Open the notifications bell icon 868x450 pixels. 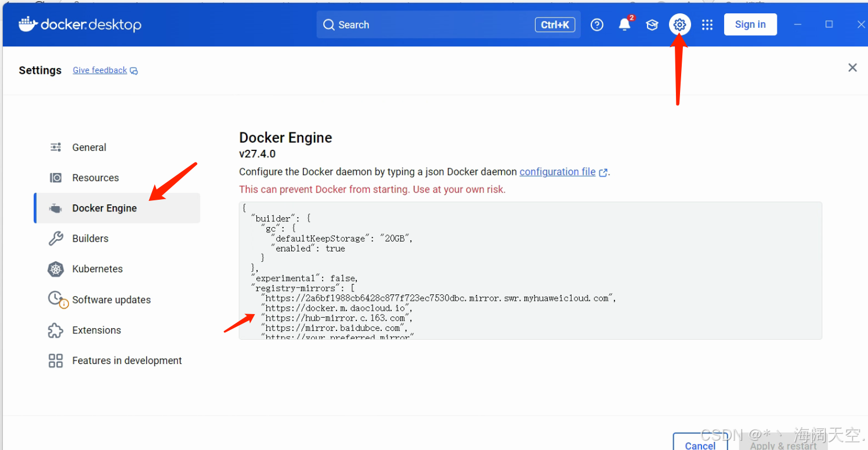[x=625, y=24]
